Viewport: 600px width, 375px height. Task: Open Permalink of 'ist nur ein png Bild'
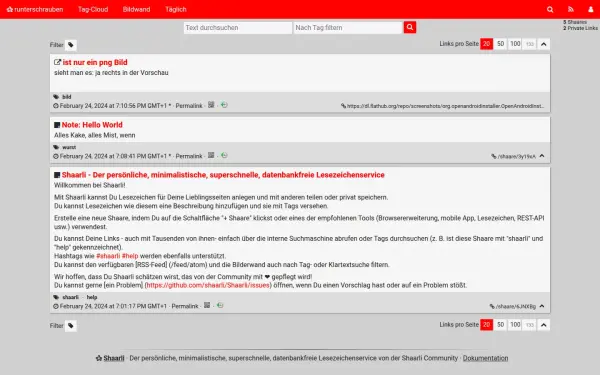click(189, 106)
